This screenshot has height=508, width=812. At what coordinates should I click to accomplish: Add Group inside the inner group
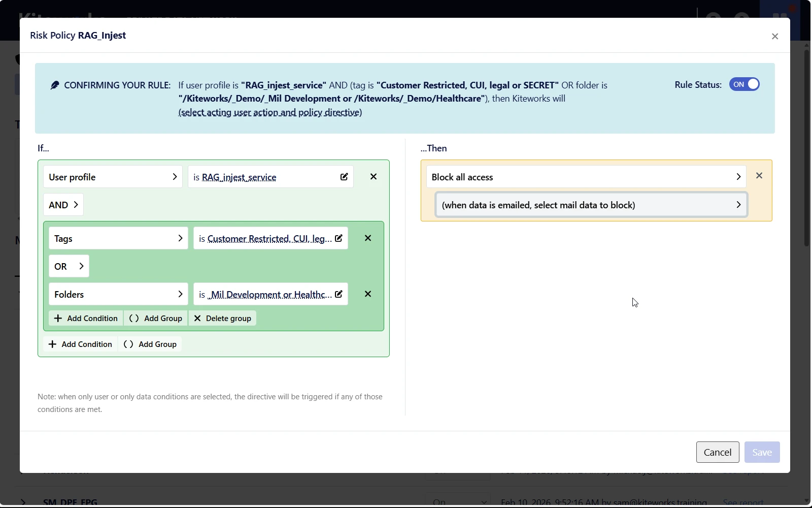tap(156, 318)
